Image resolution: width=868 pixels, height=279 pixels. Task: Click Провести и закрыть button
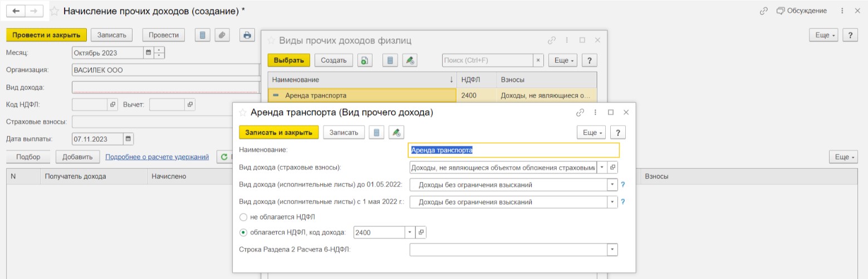click(x=46, y=35)
